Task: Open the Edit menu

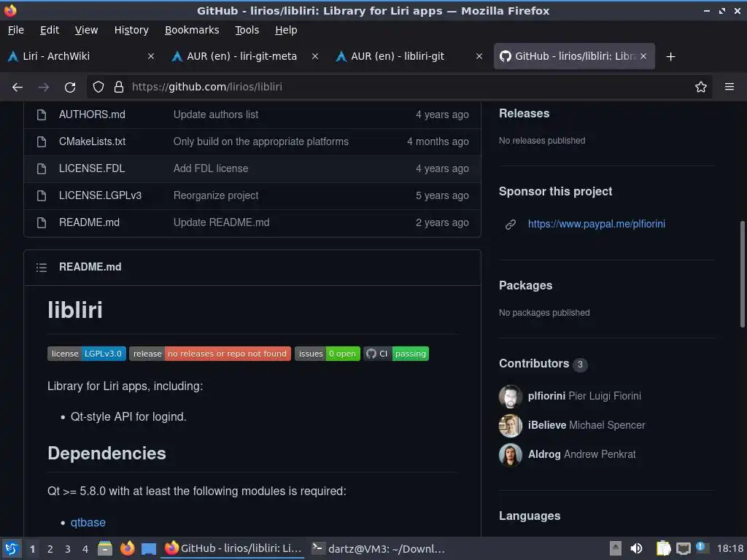Action: pyautogui.click(x=50, y=30)
